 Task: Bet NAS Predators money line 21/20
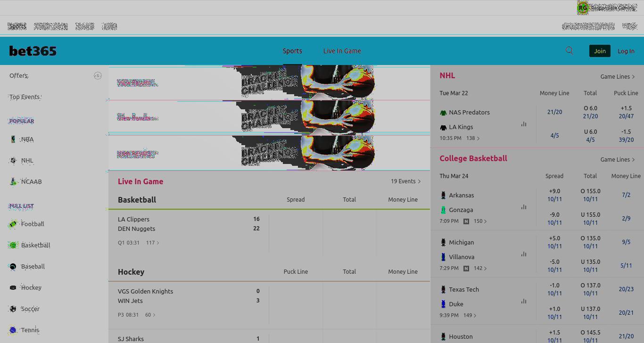tap(554, 112)
